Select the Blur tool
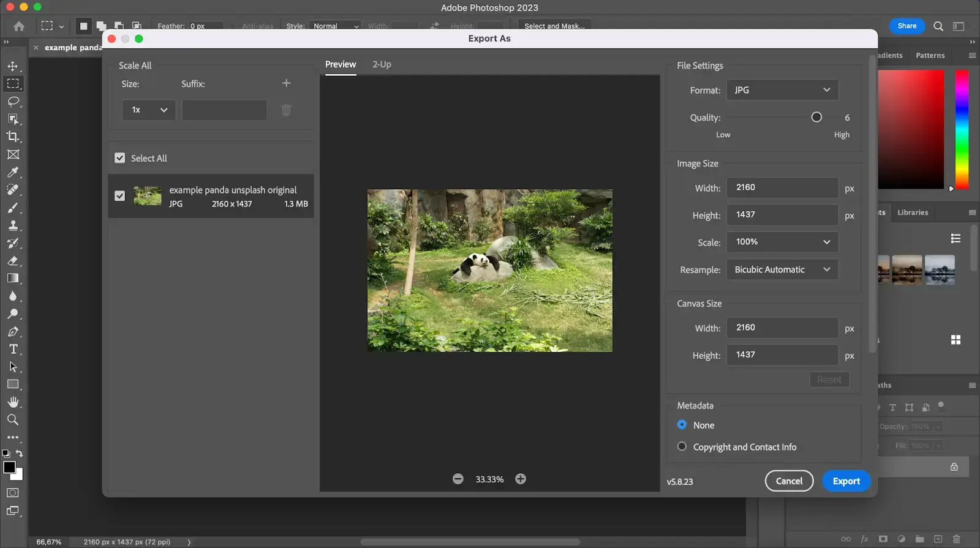Image resolution: width=980 pixels, height=548 pixels. pos(13,296)
